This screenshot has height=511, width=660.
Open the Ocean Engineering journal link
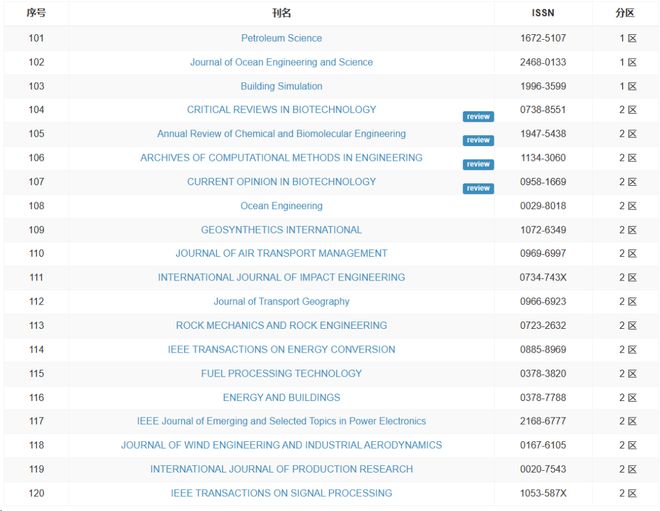tap(281, 206)
